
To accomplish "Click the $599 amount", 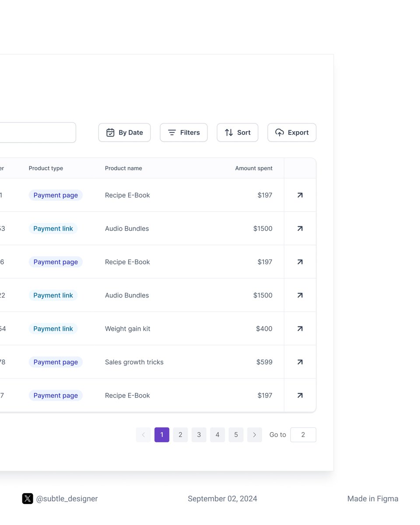I will tap(264, 362).
